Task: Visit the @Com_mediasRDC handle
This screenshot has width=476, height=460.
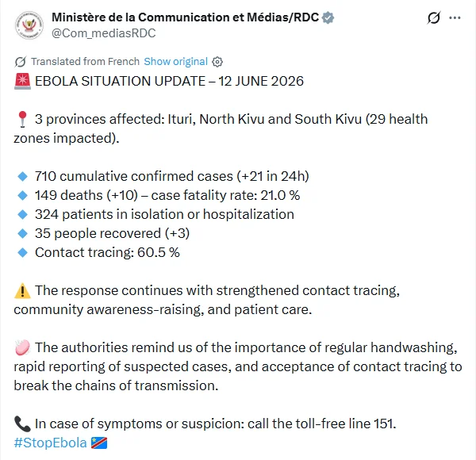Action: [103, 33]
